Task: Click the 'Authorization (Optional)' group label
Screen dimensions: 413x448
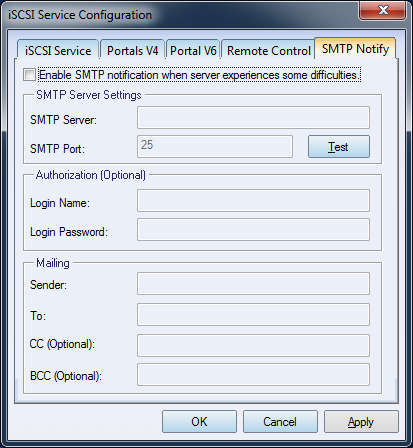Action: coord(91,175)
